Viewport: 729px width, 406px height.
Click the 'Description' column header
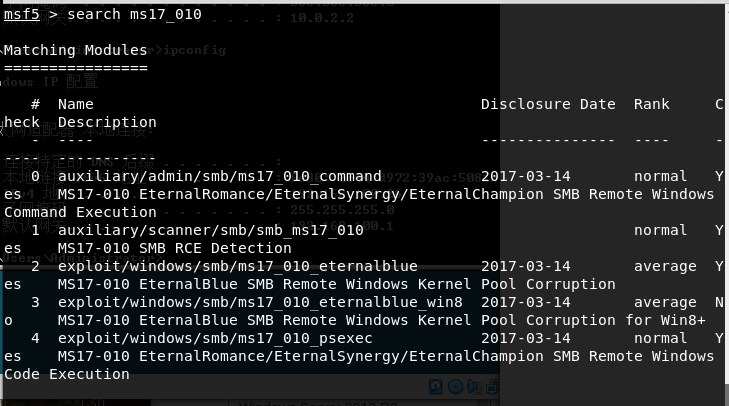click(107, 122)
